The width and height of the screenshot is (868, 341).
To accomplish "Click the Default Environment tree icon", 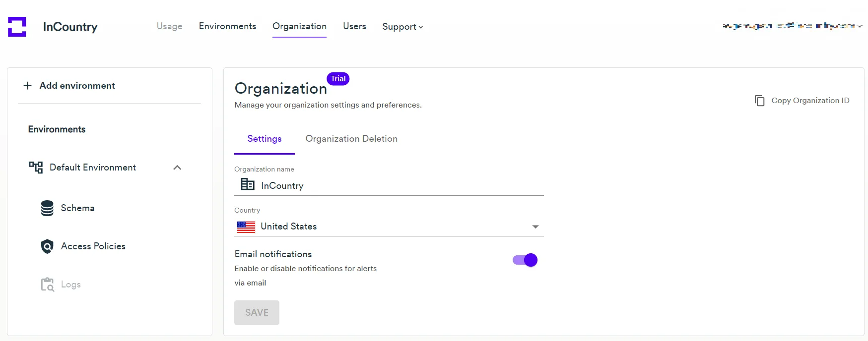I will [x=36, y=168].
